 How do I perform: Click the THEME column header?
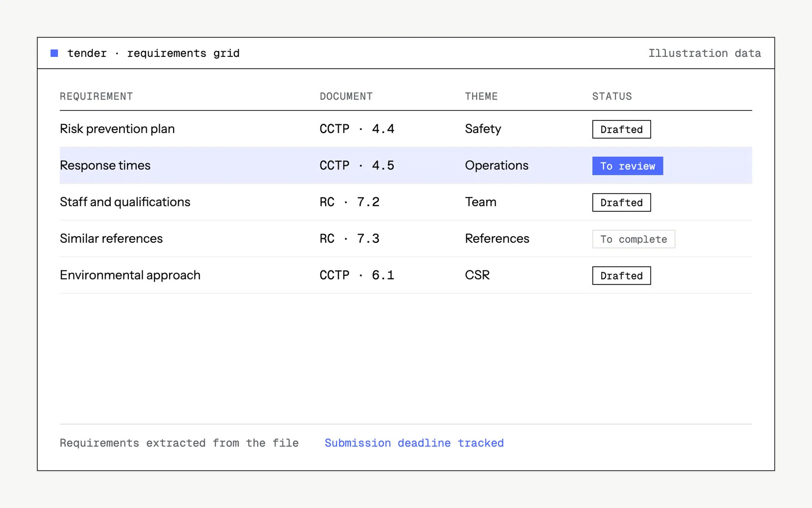(x=481, y=97)
